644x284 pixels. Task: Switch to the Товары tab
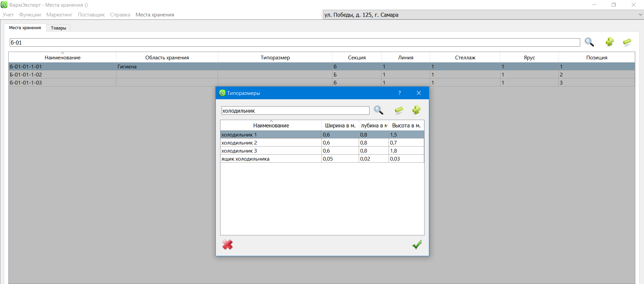[x=58, y=28]
